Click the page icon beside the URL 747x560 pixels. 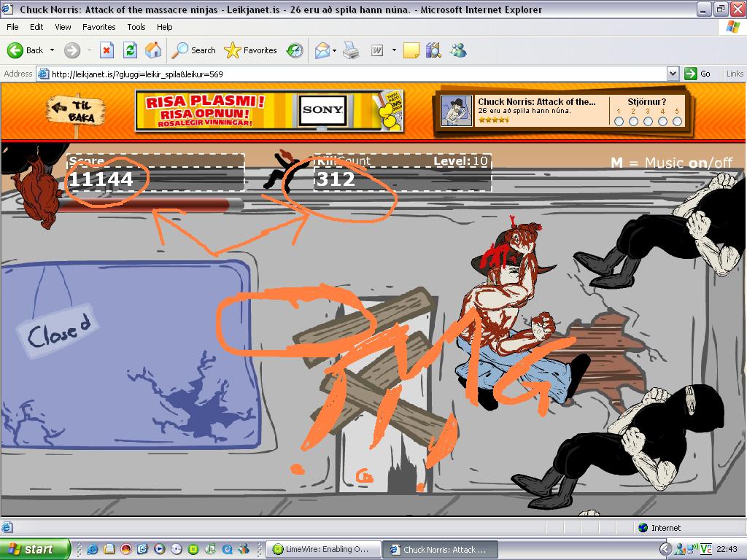click(43, 74)
